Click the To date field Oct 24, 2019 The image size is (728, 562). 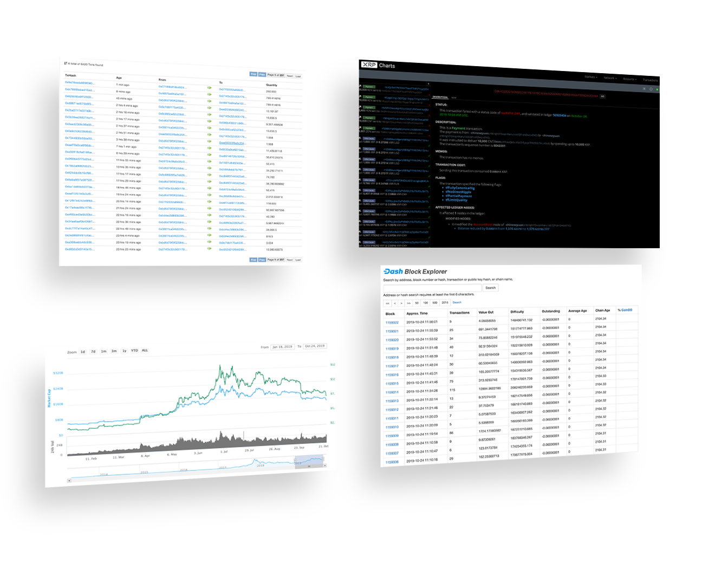315,346
